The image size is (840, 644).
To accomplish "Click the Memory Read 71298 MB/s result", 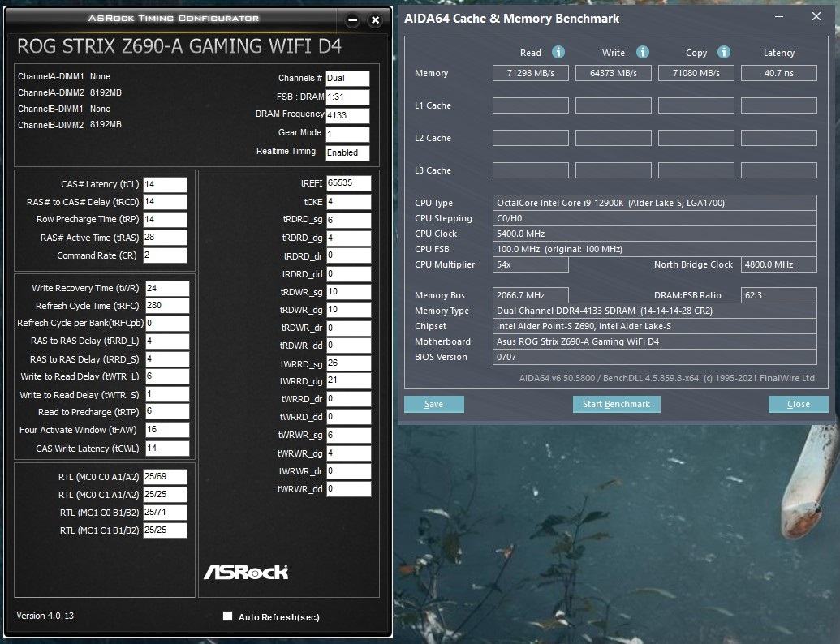I will tap(530, 73).
